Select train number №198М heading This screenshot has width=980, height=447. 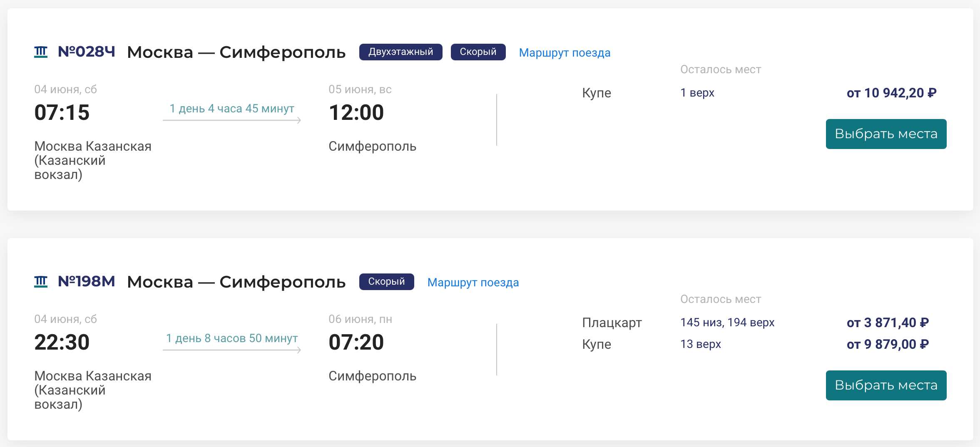point(87,282)
